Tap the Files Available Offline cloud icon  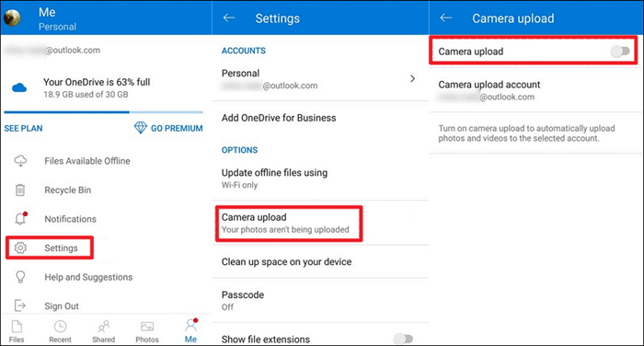pyautogui.click(x=20, y=161)
